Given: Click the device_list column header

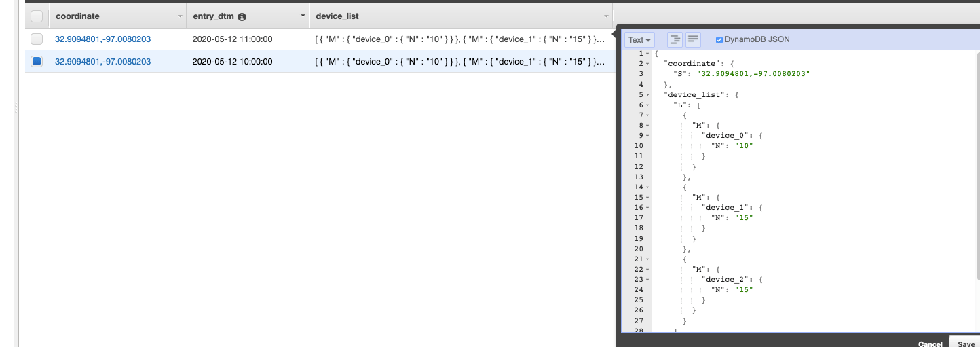Looking at the screenshot, I should click(x=461, y=16).
